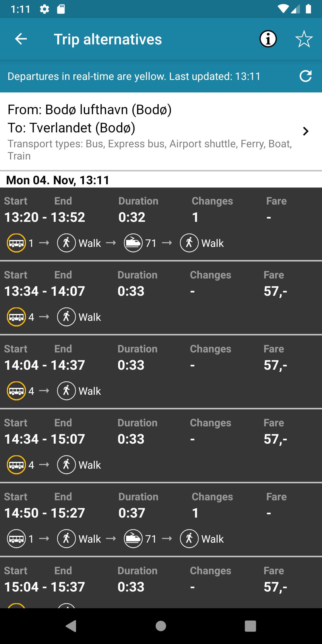
Task: Tap walk icon in 14:04 trip
Action: tap(66, 391)
